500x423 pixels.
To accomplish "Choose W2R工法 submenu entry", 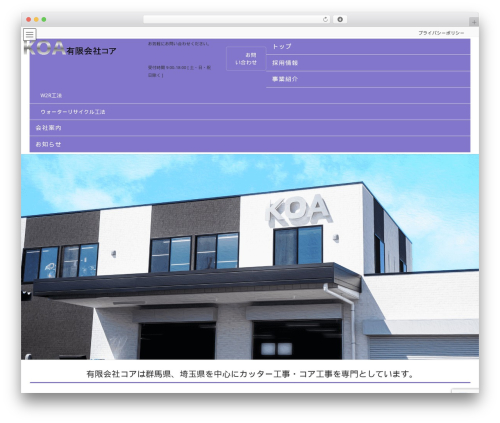I will point(250,96).
